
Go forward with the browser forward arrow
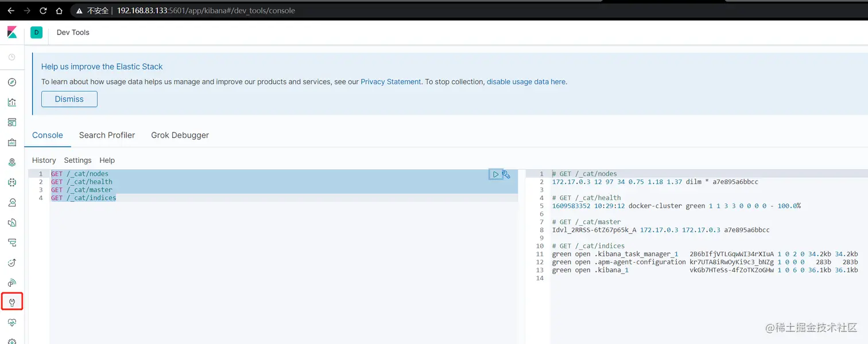point(27,10)
